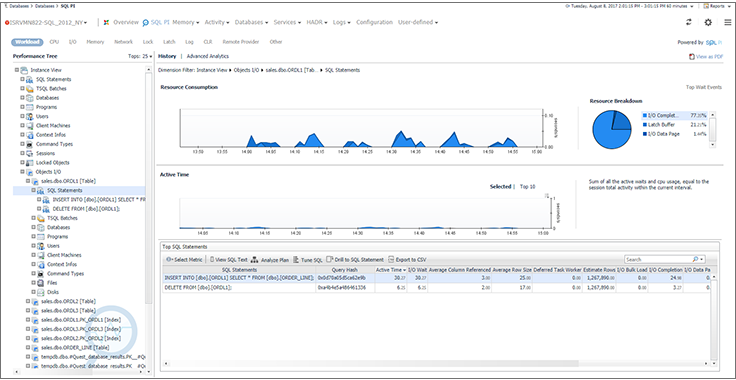Open the hamburger menu icon

click(x=727, y=22)
